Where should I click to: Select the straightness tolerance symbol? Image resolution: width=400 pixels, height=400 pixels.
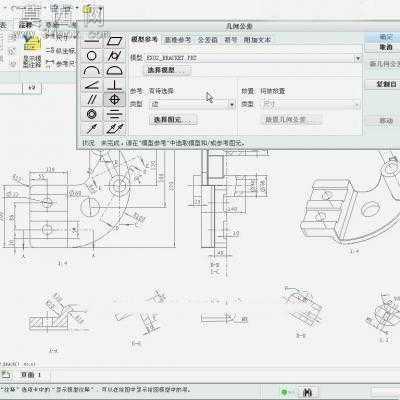coord(92,42)
